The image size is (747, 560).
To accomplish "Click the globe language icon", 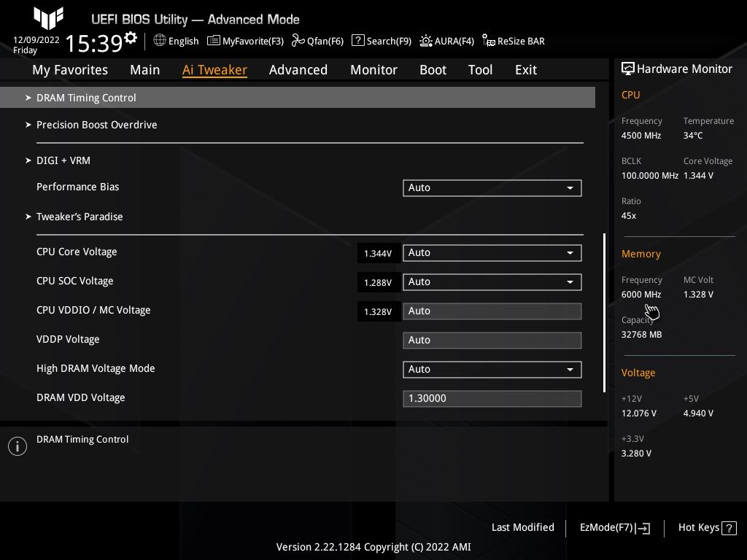I will click(x=160, y=41).
